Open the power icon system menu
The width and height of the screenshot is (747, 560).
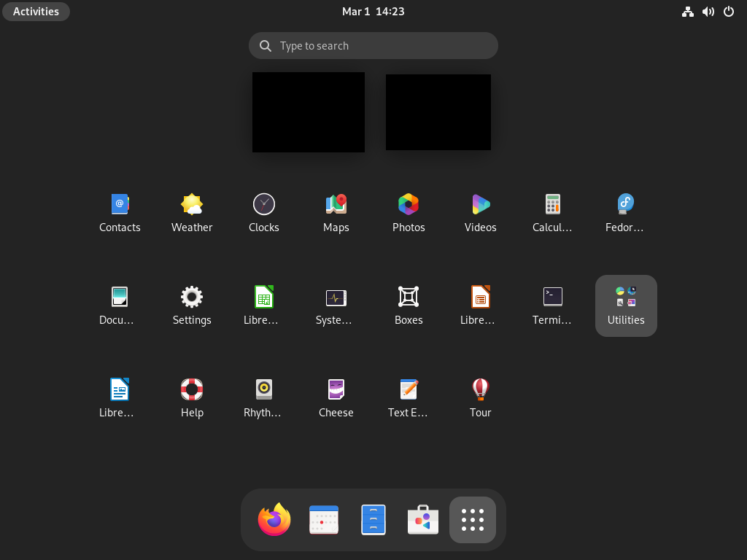(x=729, y=12)
